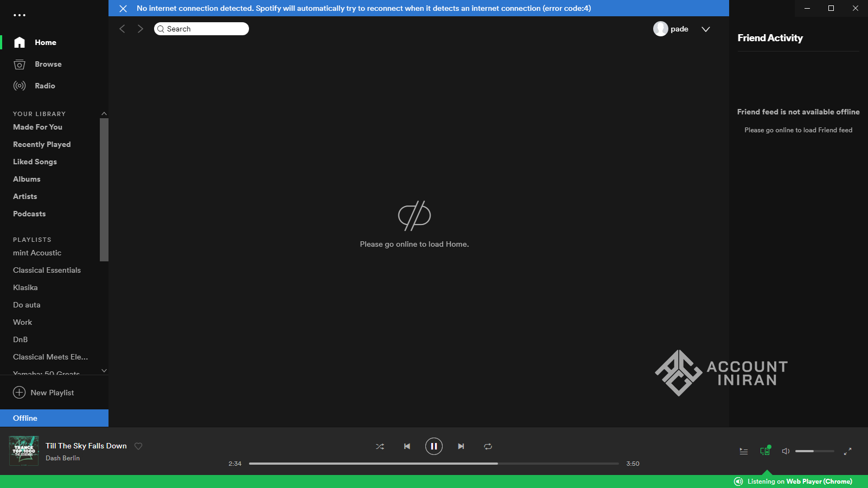Image resolution: width=868 pixels, height=488 pixels.
Task: Open the Klasika playlist
Action: (x=25, y=287)
